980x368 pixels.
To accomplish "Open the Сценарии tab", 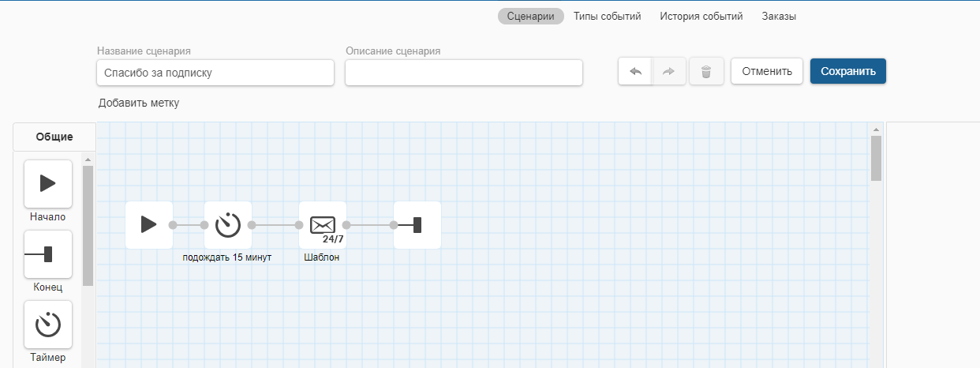I will click(x=530, y=17).
